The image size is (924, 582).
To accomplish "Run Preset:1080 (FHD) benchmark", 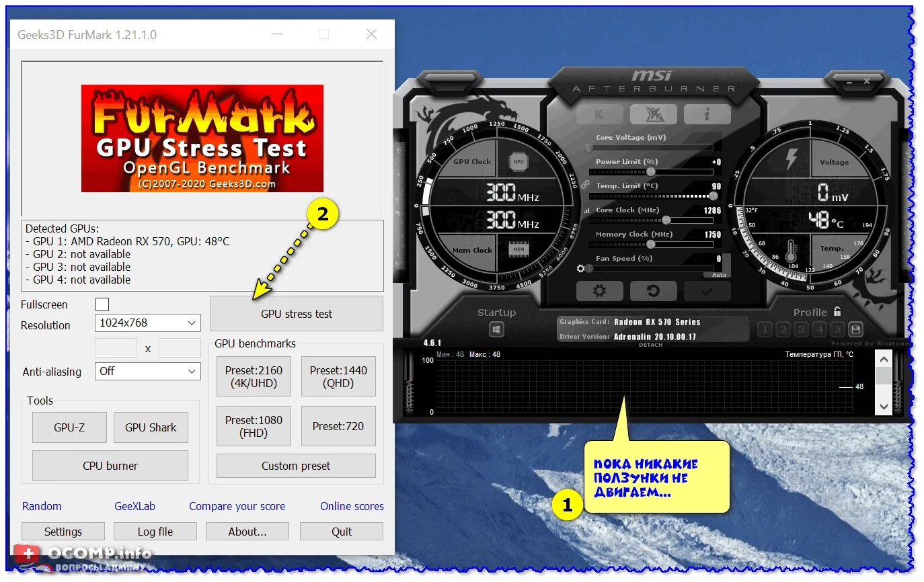I will coord(254,426).
